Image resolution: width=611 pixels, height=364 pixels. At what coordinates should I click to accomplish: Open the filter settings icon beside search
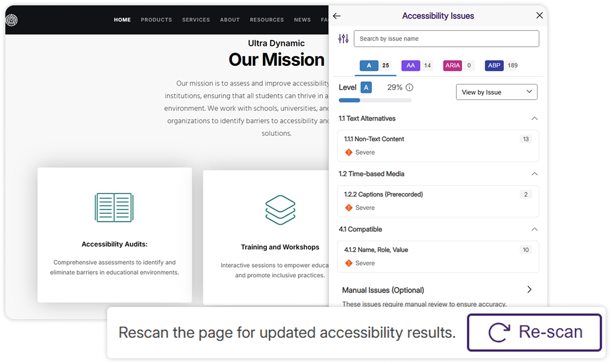[343, 38]
